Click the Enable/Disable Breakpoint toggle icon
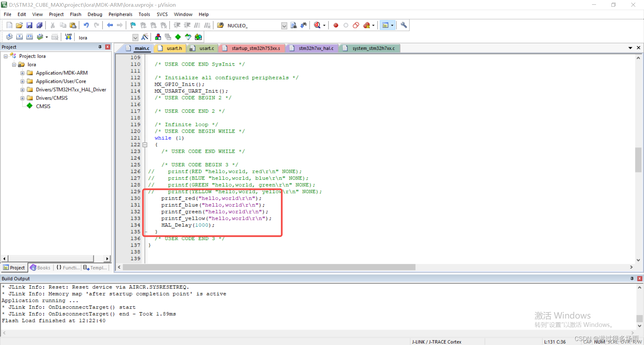Viewport: 644px width, 345px height. pyautogui.click(x=346, y=25)
